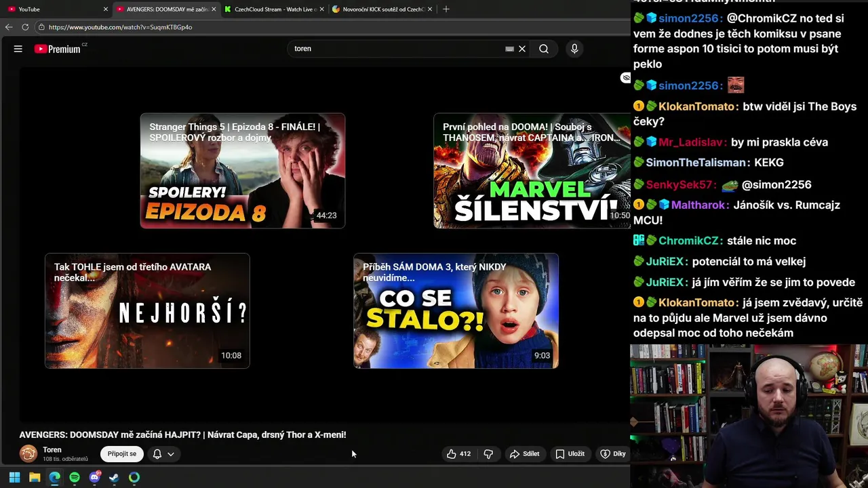868x488 pixels.
Task: Play the SÁM DOMA 3 suggested video
Action: click(456, 311)
